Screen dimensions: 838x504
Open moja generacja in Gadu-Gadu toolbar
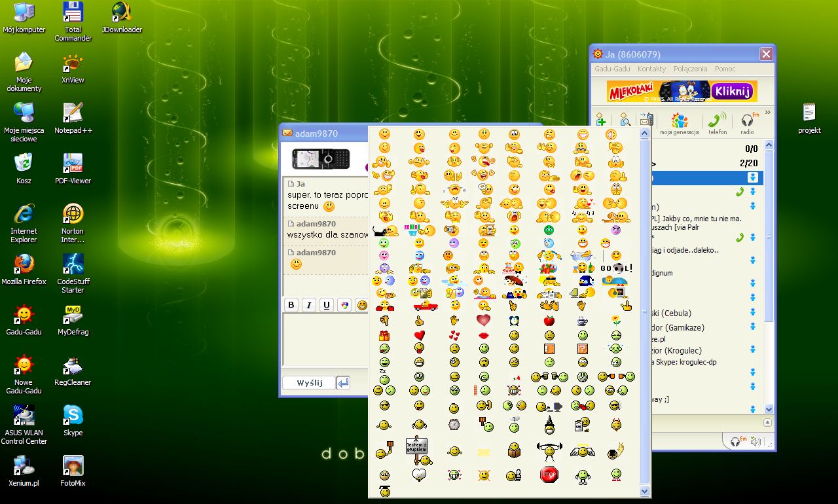pos(679,123)
